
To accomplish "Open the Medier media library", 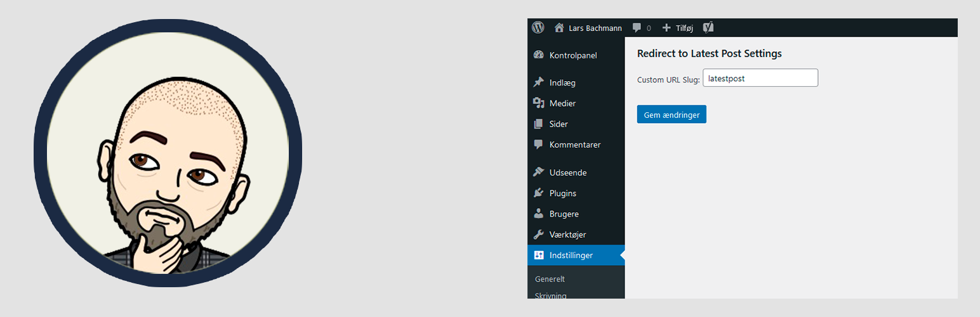I will (x=562, y=103).
